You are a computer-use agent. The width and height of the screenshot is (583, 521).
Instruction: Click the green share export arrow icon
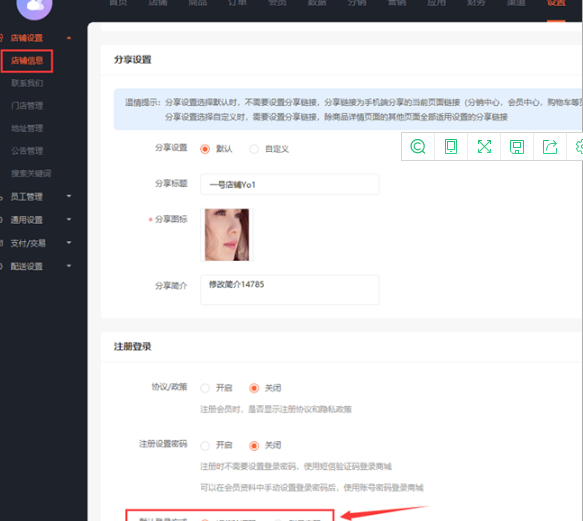pos(550,147)
